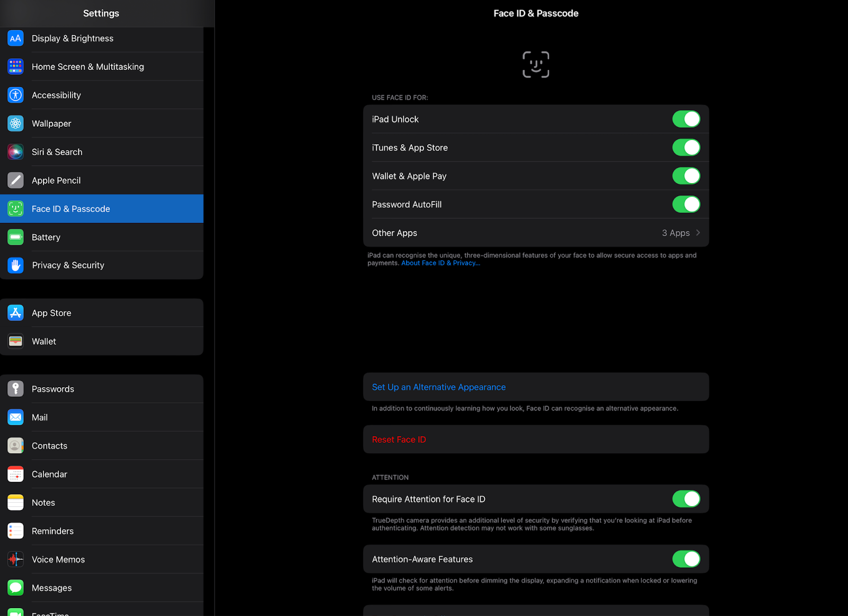Click the Mail envelope icon
This screenshot has width=848, height=616.
[x=15, y=417]
